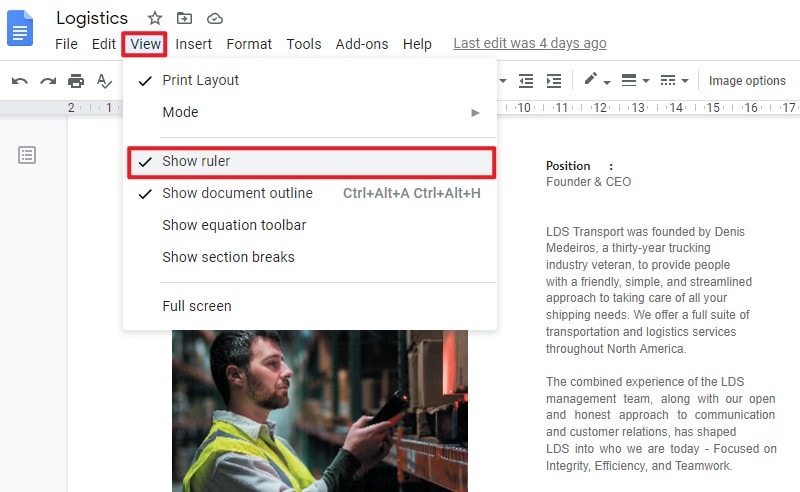Click the Undo arrow icon
This screenshot has width=800, height=492.
pos(19,81)
